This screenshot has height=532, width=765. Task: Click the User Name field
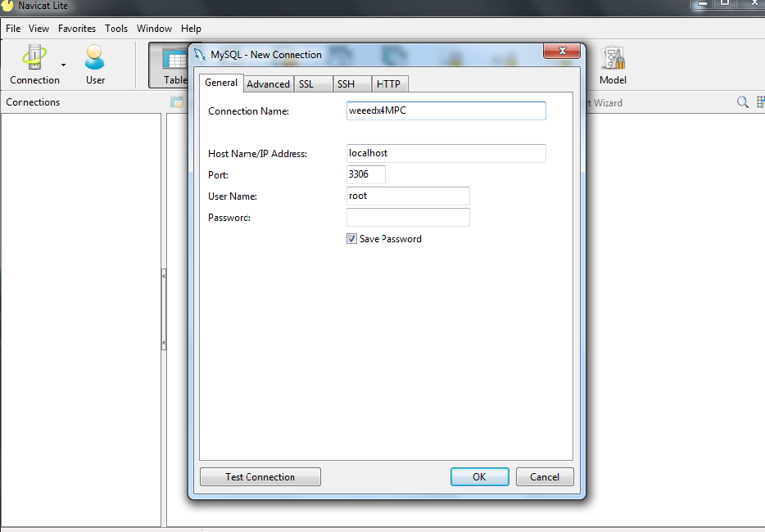tap(408, 196)
